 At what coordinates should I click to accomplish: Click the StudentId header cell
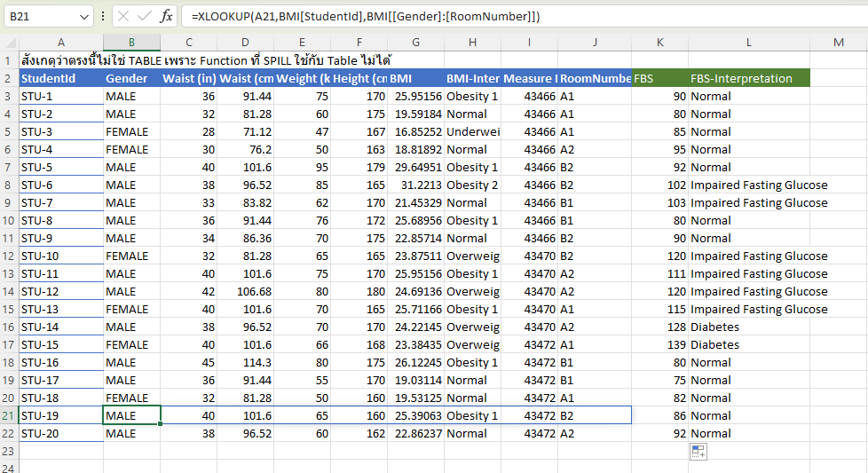tap(61, 79)
